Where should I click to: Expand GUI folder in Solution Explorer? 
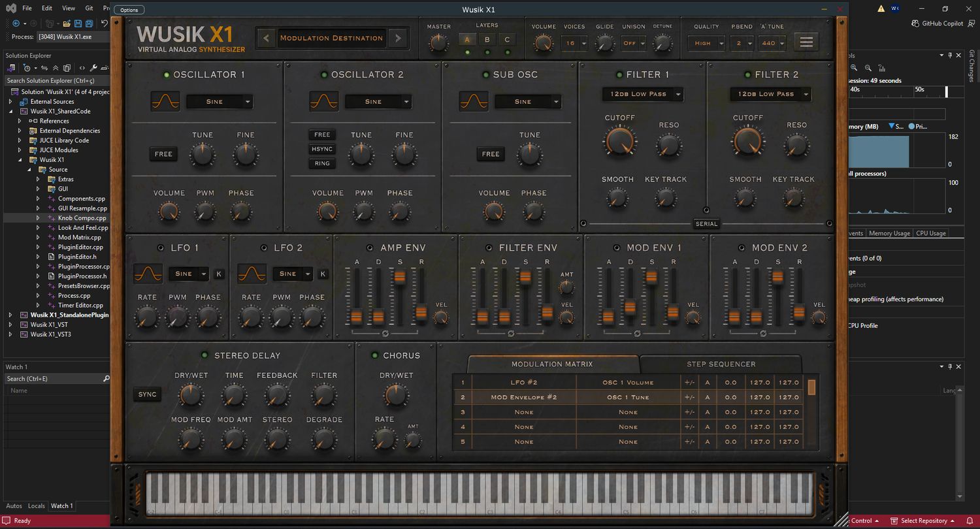(x=38, y=189)
